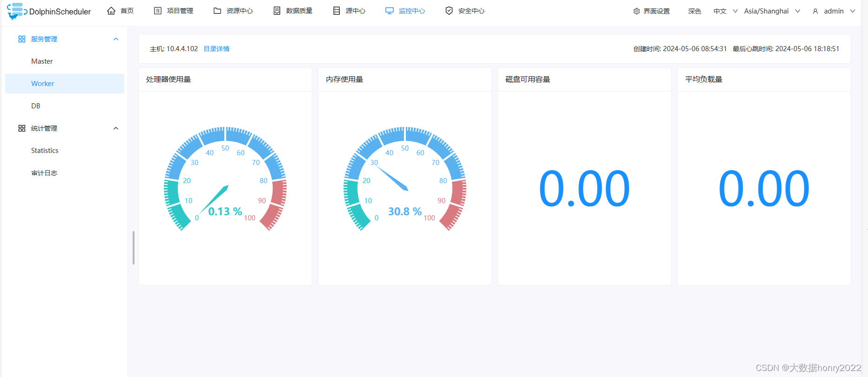
Task: Open the Asia/Shanghai timezone dropdown
Action: point(772,11)
